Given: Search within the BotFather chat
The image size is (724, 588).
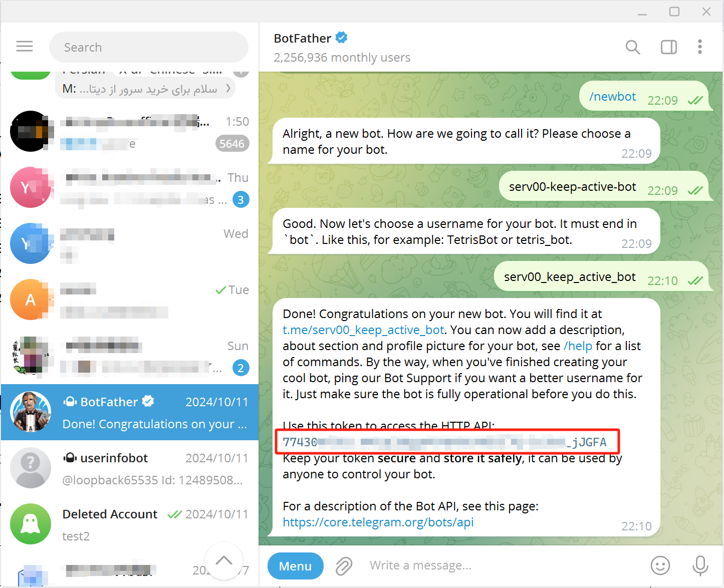Looking at the screenshot, I should pos(633,47).
